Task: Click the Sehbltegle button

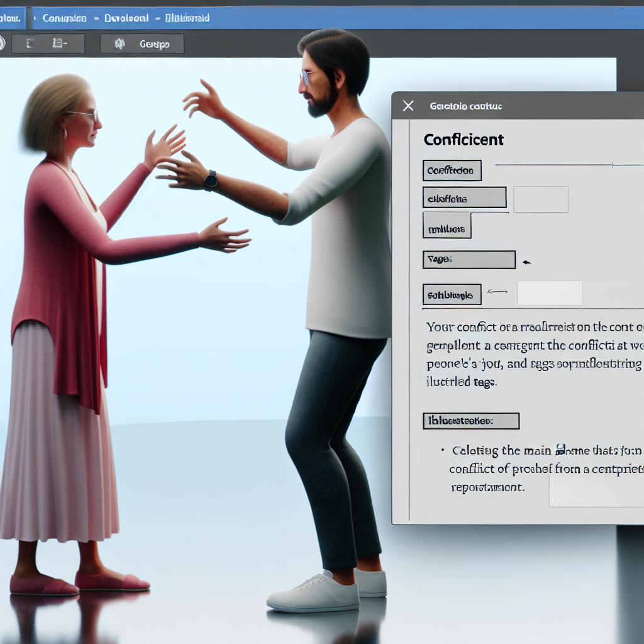Action: [x=452, y=294]
